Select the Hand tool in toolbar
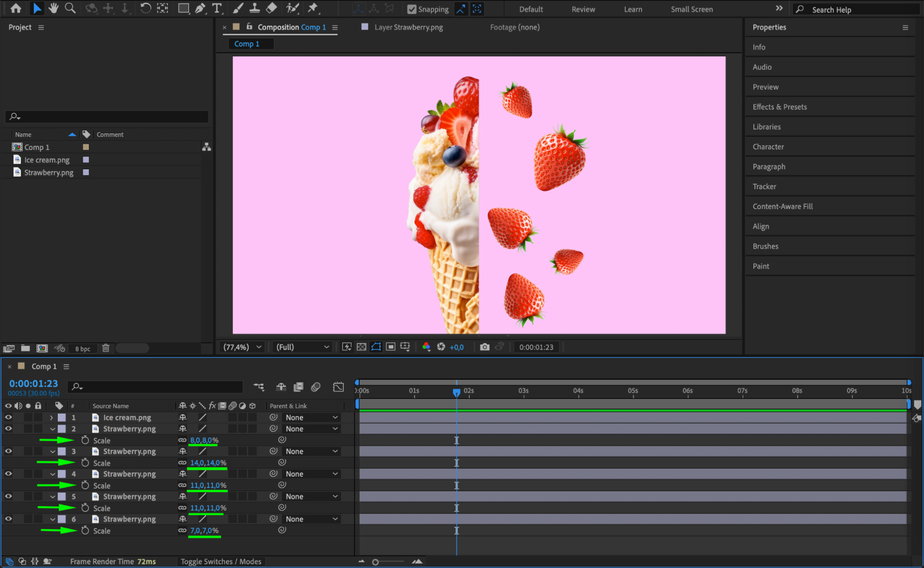Screen dimensions: 924x568 (54, 8)
